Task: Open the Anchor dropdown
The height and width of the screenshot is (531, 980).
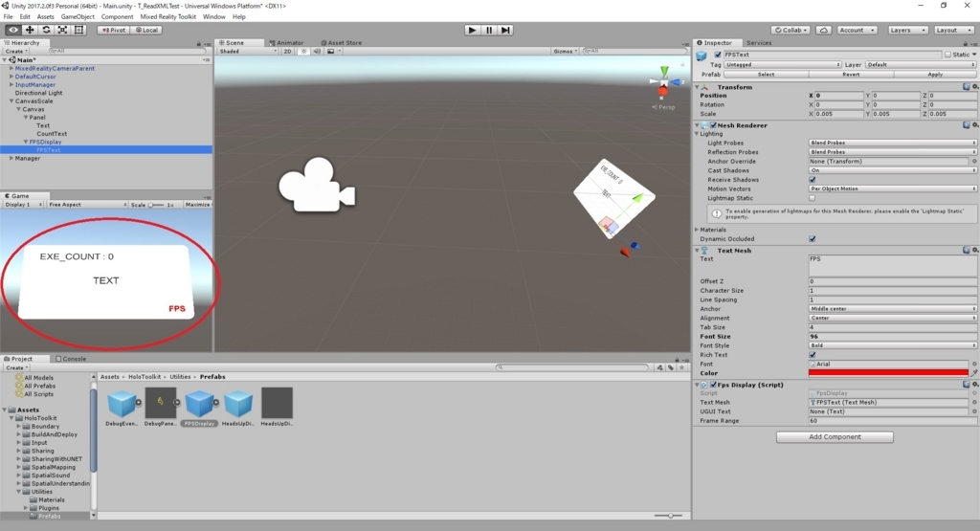Action: tap(892, 309)
